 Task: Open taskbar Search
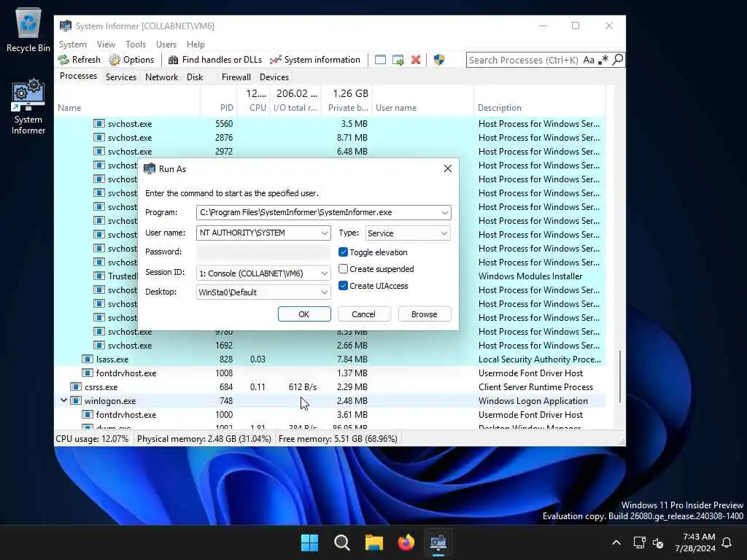[x=341, y=542]
